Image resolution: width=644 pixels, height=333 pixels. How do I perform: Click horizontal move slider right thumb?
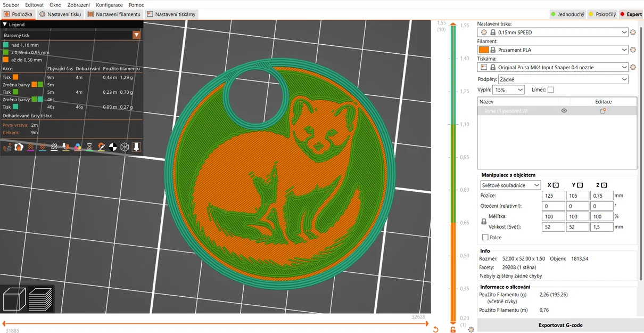coord(428,323)
